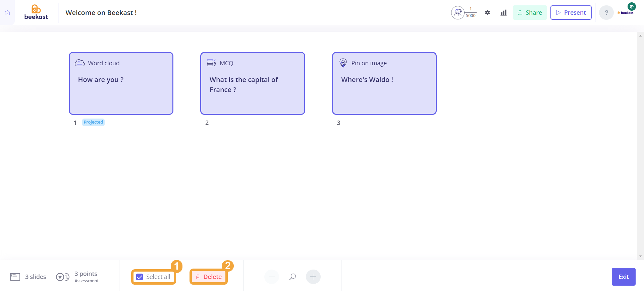This screenshot has height=291, width=644.
Task: Edit the session title Welcome on Beekast
Action: click(x=101, y=13)
